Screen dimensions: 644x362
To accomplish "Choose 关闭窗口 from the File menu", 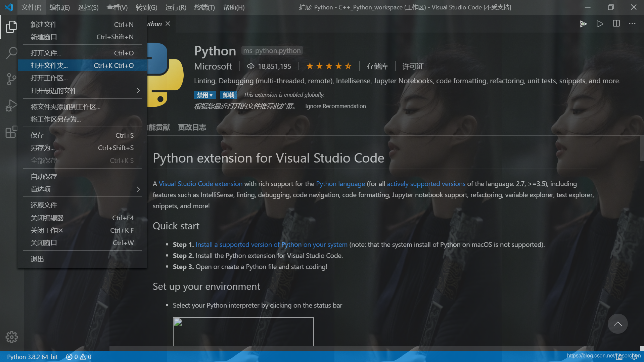I will click(x=82, y=243).
